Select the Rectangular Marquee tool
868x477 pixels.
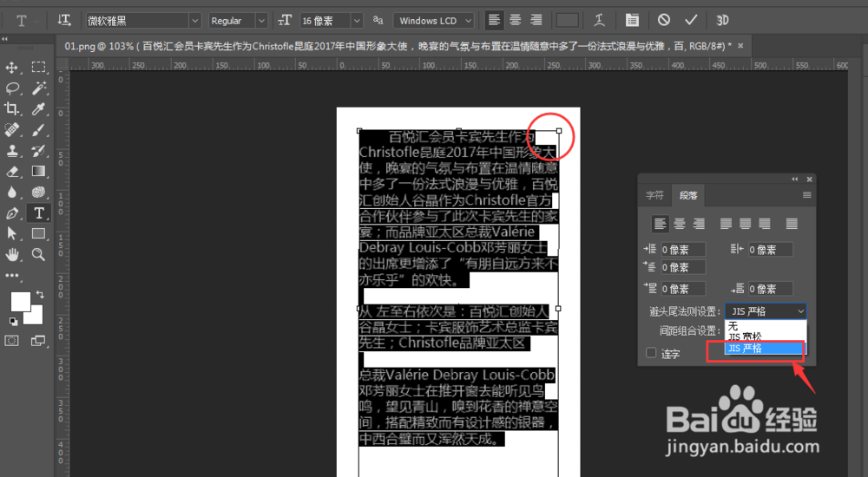38,68
